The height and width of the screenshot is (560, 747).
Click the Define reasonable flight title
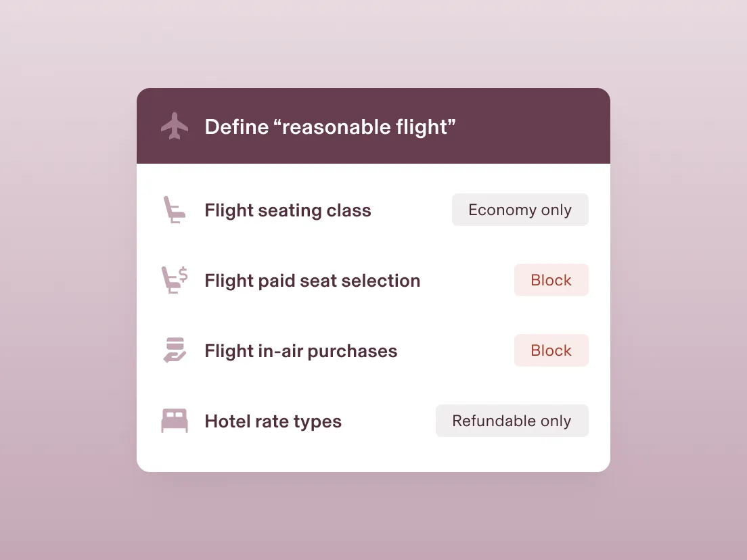tap(330, 126)
